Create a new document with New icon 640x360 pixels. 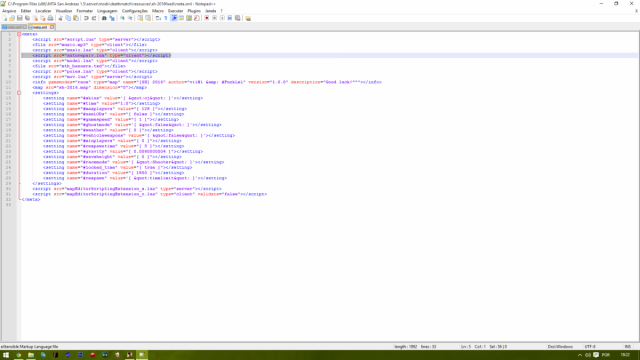coord(4,18)
